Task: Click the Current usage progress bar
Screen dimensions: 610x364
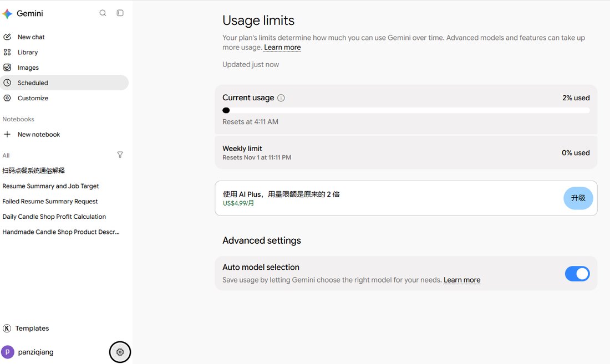Action: pyautogui.click(x=406, y=110)
